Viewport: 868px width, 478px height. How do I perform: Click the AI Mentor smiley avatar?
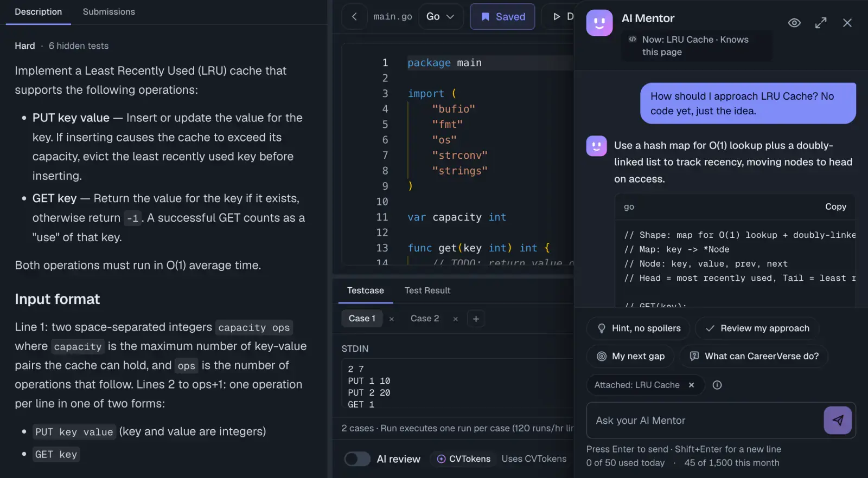tap(599, 23)
